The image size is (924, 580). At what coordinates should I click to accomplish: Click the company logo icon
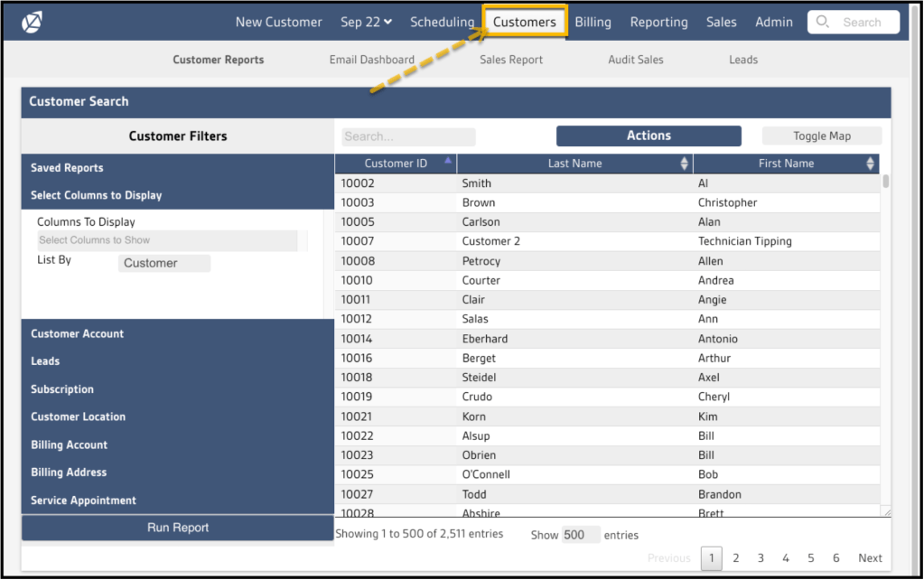click(33, 22)
